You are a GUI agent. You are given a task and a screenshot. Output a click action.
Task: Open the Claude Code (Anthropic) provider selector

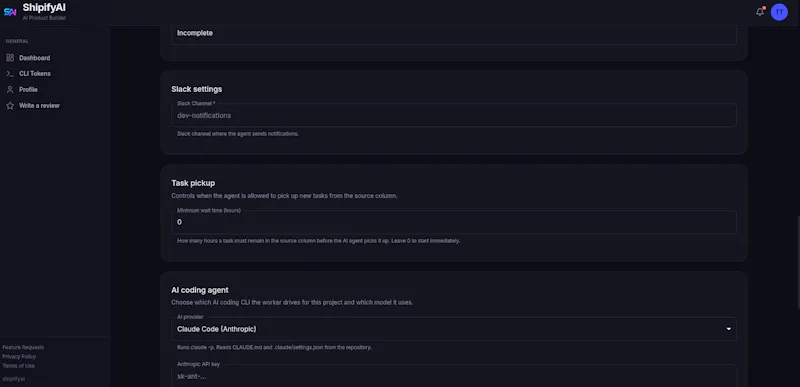[454, 329]
